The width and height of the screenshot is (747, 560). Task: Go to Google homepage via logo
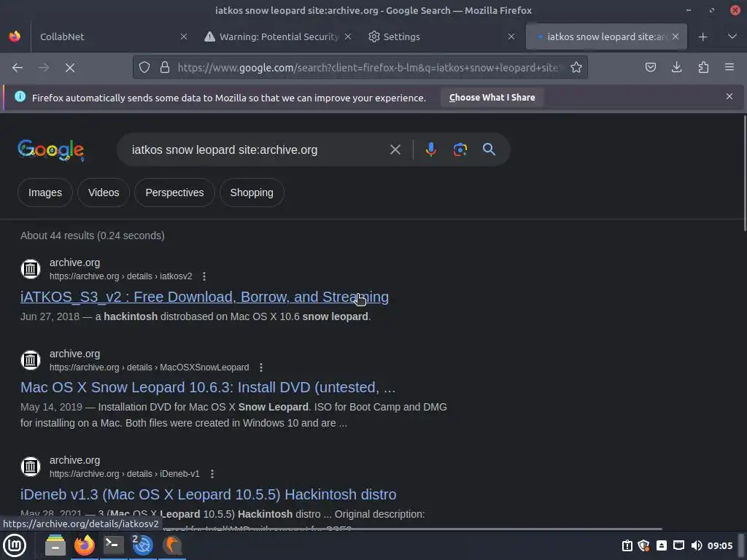coord(51,150)
